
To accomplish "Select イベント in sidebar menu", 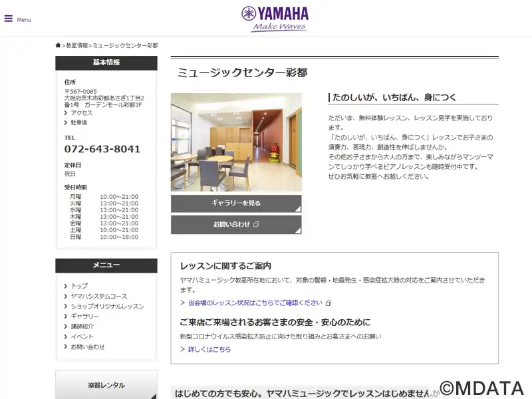I will pos(82,336).
